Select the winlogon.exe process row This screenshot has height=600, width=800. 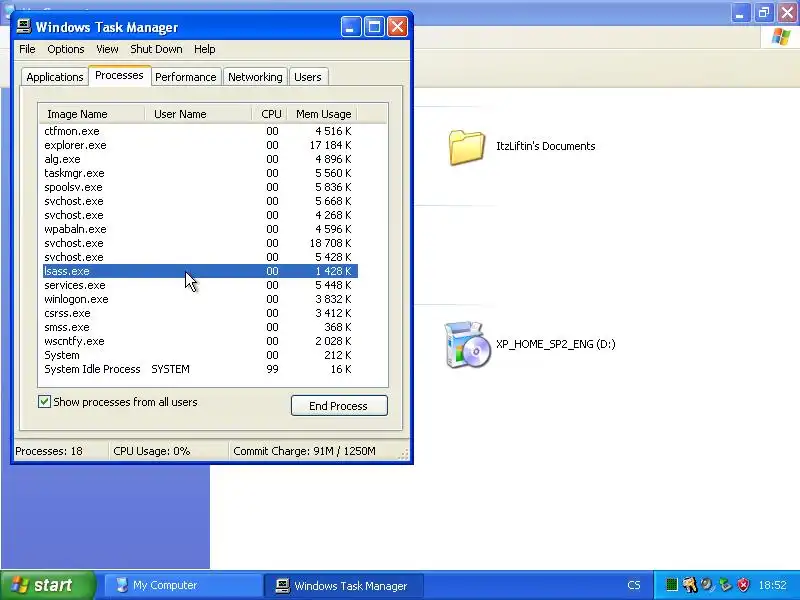pyautogui.click(x=200, y=299)
